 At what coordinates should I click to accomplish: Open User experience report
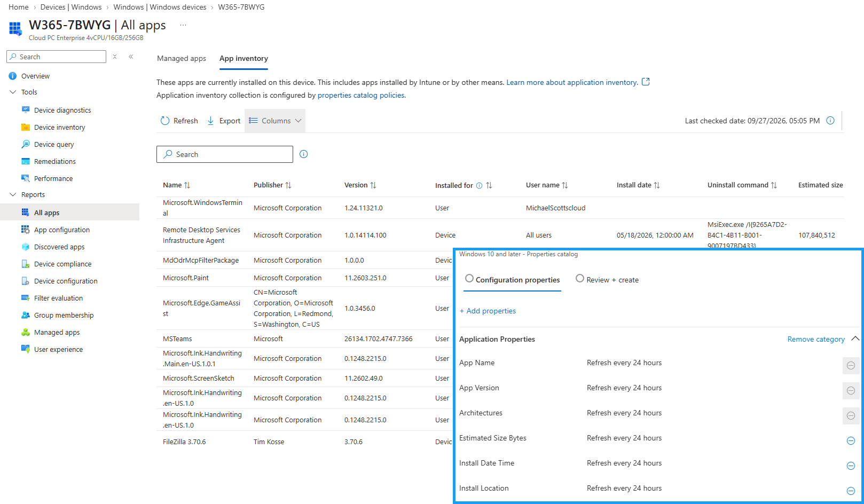(x=58, y=349)
